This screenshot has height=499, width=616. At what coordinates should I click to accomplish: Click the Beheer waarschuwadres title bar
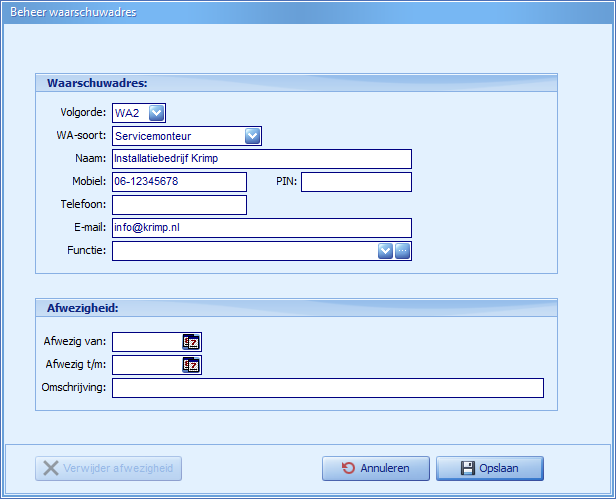tap(308, 12)
